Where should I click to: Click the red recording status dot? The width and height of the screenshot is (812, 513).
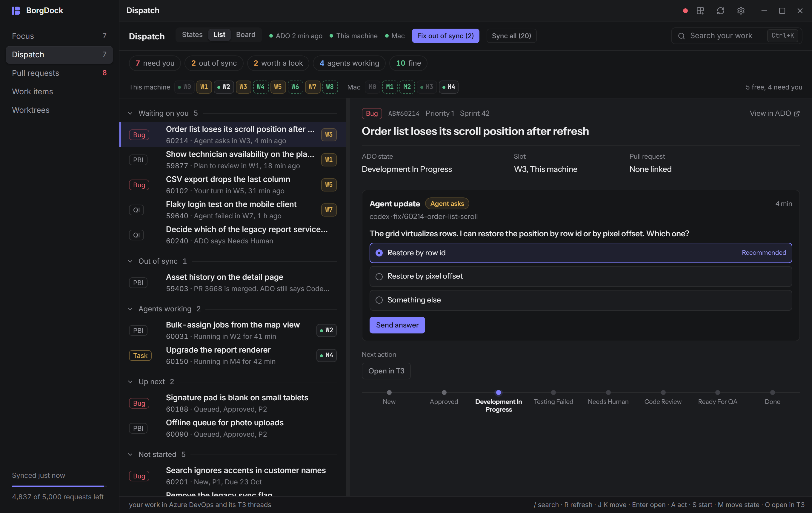tap(685, 11)
